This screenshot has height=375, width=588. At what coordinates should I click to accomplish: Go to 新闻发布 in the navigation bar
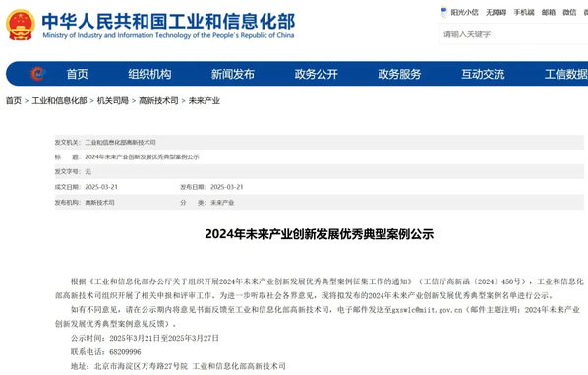pos(233,74)
